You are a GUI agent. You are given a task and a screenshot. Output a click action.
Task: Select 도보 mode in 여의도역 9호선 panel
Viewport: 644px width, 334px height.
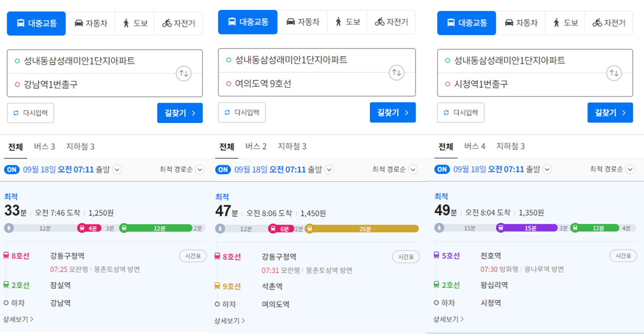pos(347,22)
